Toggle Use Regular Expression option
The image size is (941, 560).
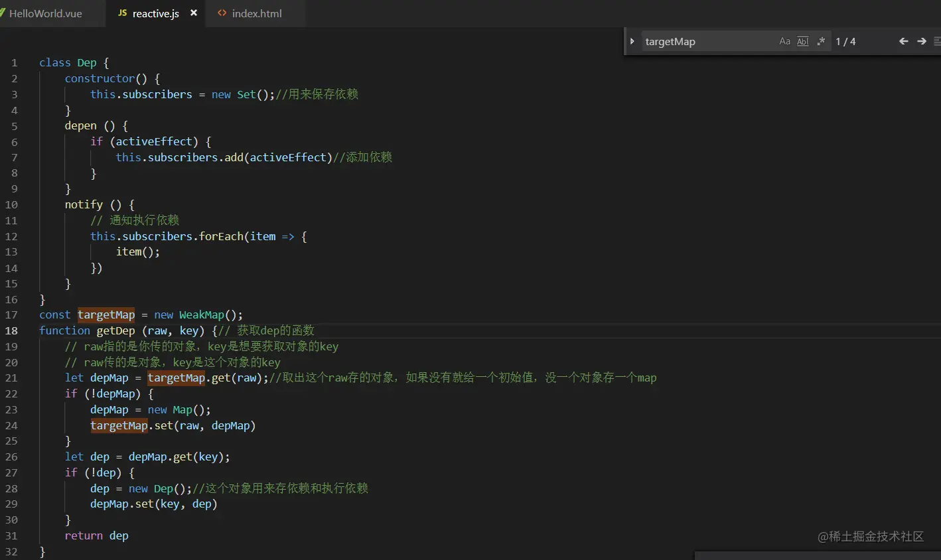click(x=821, y=41)
